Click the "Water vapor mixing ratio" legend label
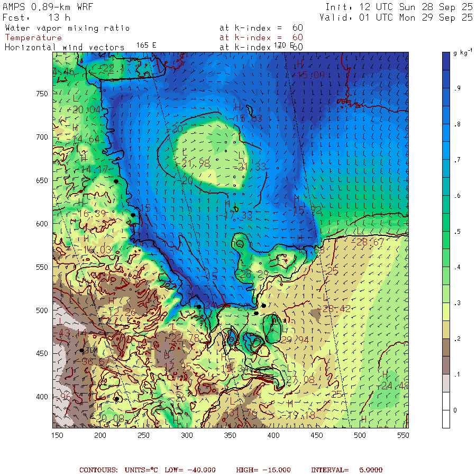The width and height of the screenshot is (476, 476). click(x=67, y=28)
